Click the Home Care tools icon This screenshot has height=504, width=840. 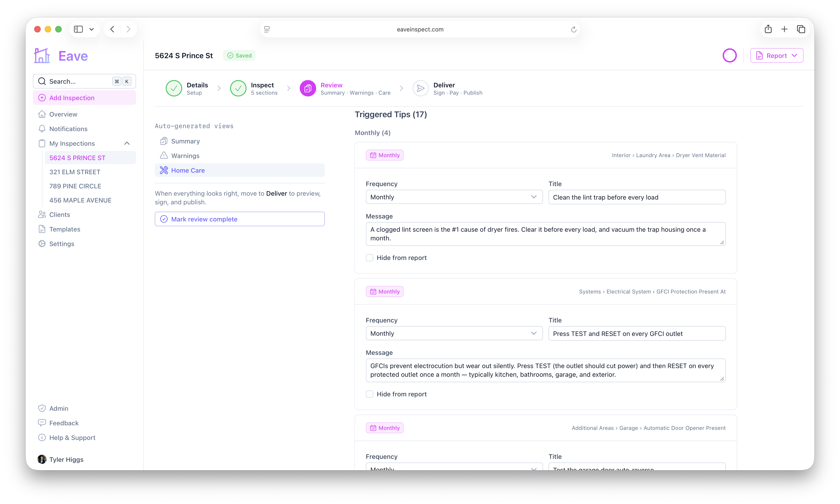pyautogui.click(x=164, y=170)
